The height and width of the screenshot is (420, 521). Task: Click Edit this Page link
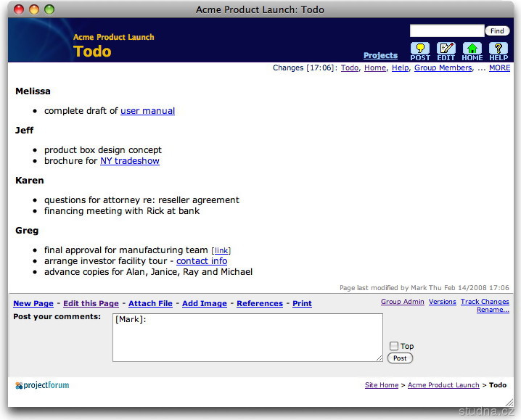91,303
